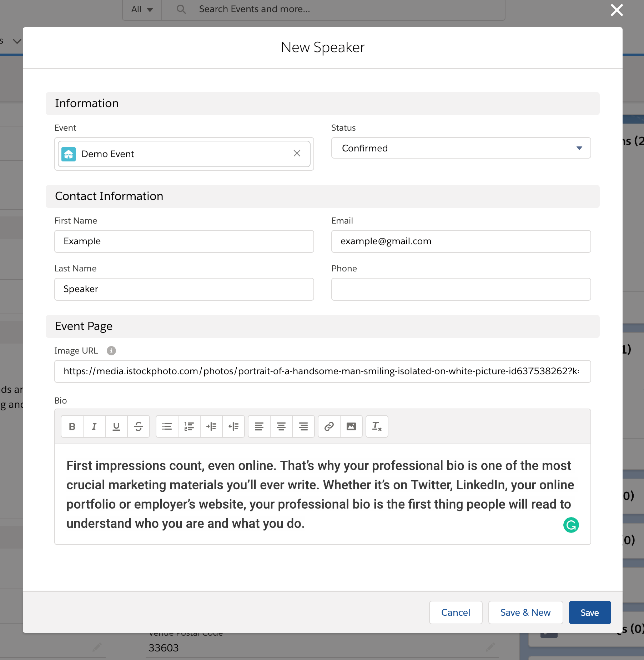Click the Contact Information section header
Viewport: 644px width, 660px height.
point(322,196)
